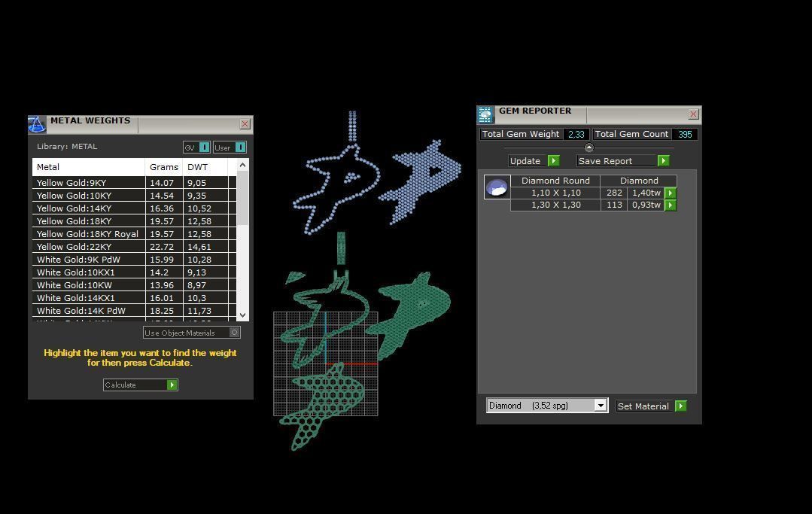Select Yellow Gold:18KY row
The image size is (812, 514).
134,221
